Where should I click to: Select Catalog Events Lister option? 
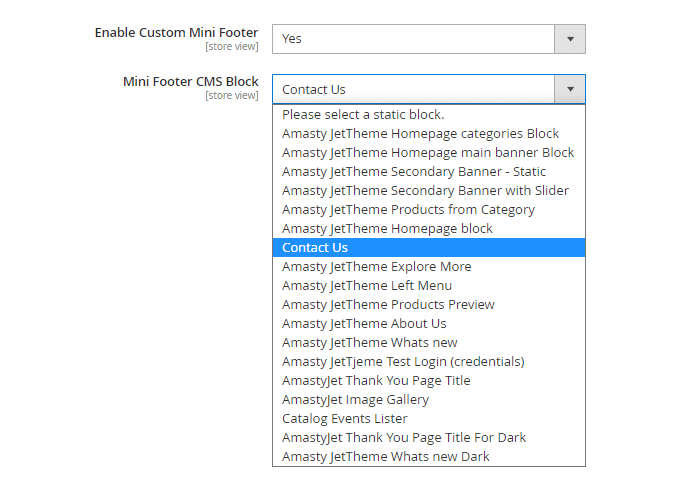tap(345, 419)
